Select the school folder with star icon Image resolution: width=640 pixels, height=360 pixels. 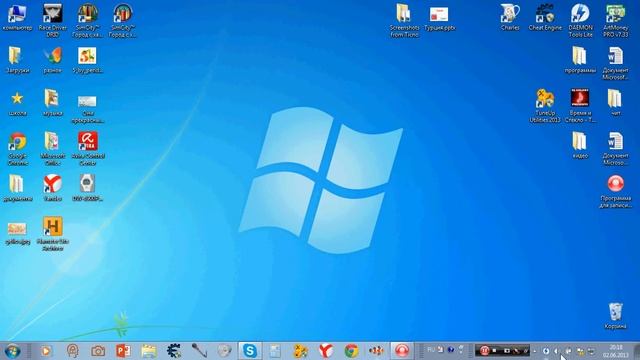point(17,103)
